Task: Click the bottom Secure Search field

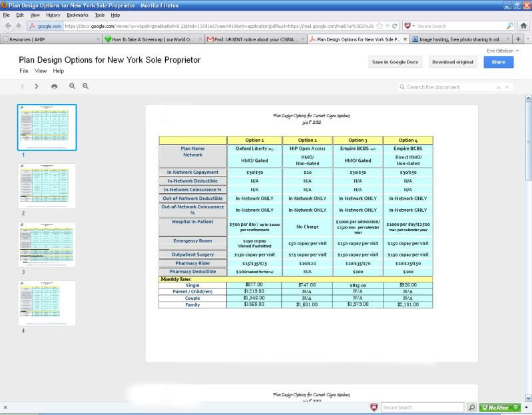Action: [x=422, y=407]
